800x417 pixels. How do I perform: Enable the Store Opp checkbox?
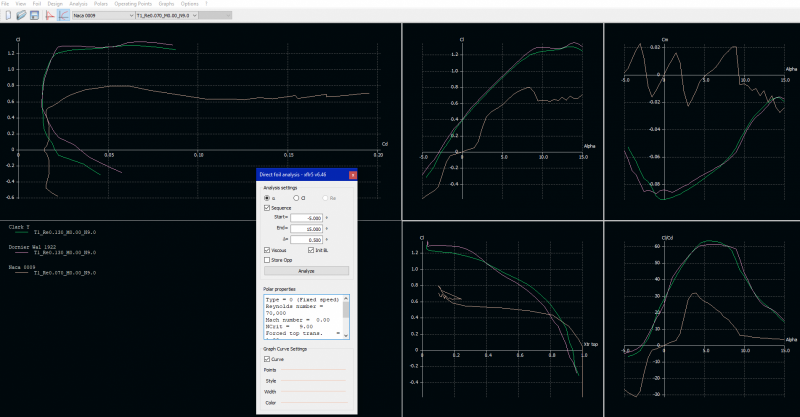click(x=267, y=259)
